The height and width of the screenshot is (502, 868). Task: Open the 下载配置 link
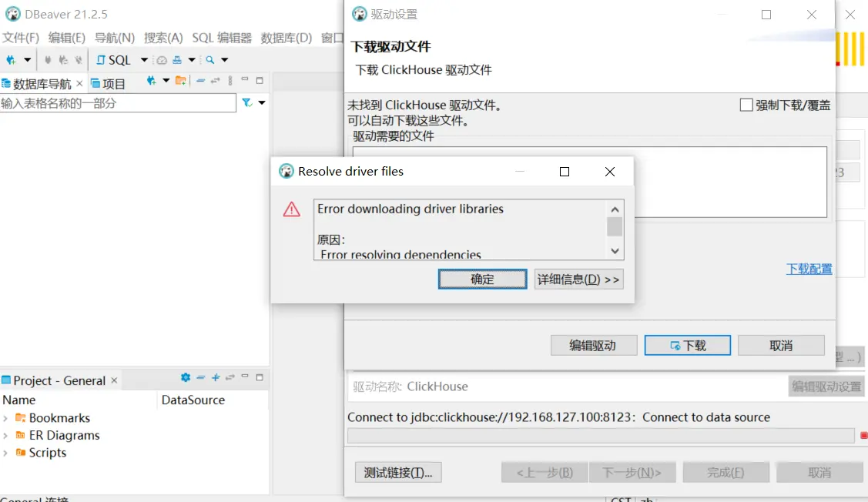[809, 269]
